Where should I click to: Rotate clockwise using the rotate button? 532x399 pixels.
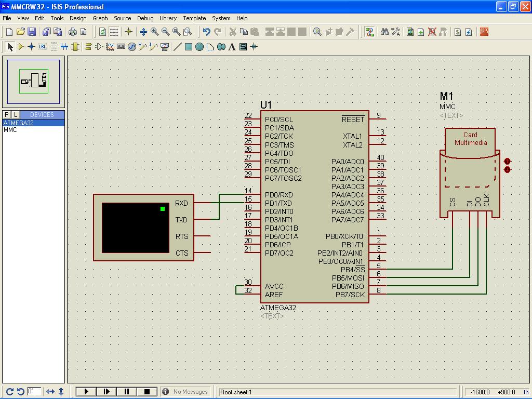coord(9,392)
